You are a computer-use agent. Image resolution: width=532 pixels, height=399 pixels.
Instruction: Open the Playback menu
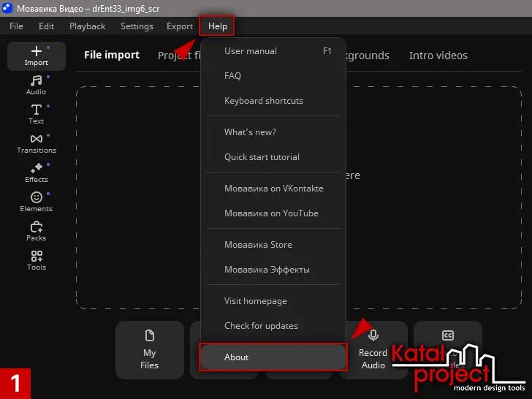point(87,26)
